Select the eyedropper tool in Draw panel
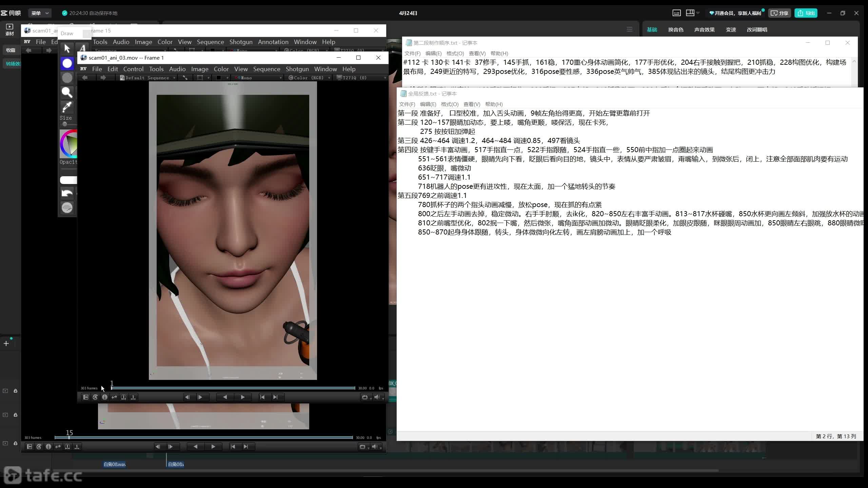This screenshot has height=488, width=868. point(67,107)
